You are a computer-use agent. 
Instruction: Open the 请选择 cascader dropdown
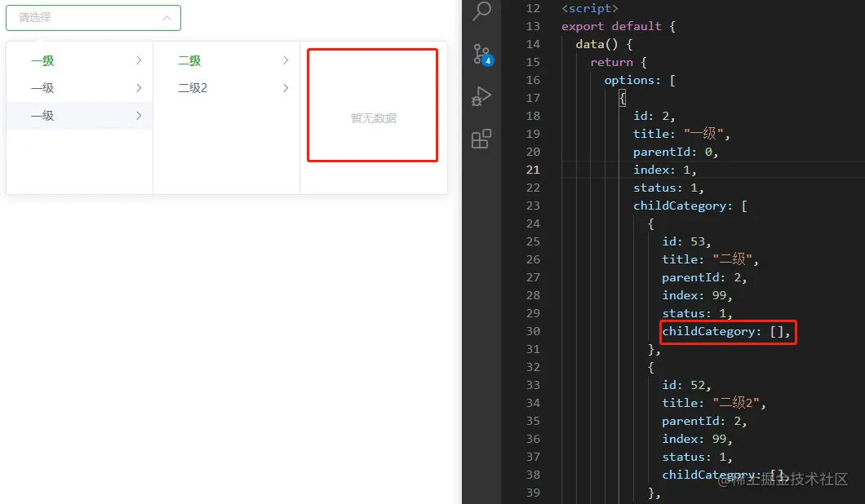pyautogui.click(x=93, y=18)
